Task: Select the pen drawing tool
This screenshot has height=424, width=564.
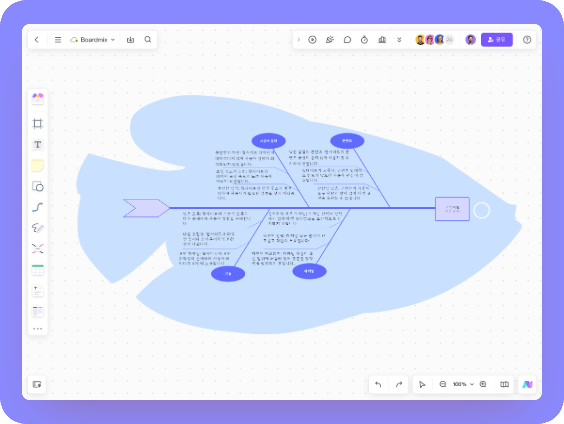Action: click(x=37, y=228)
